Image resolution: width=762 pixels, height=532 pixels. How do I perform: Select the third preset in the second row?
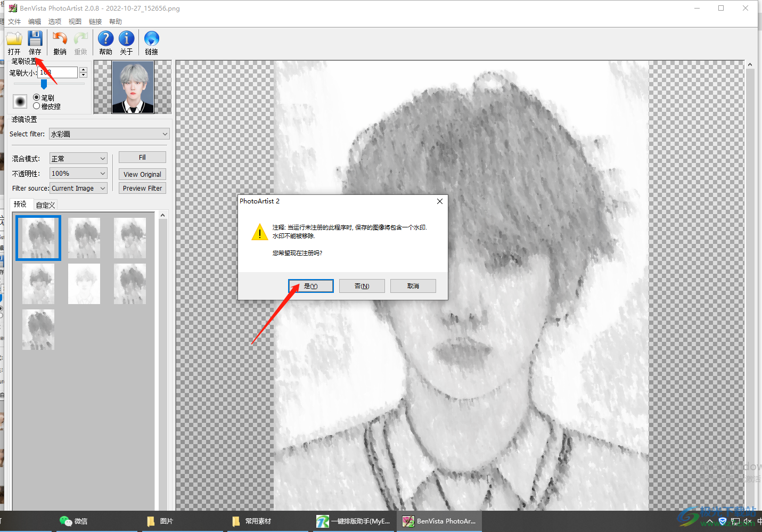(x=130, y=284)
